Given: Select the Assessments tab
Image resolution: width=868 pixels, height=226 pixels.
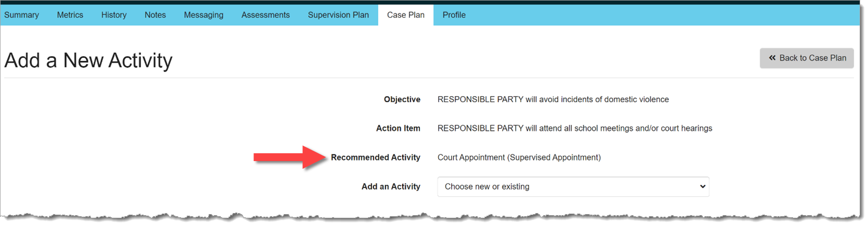Looking at the screenshot, I should click(x=265, y=15).
